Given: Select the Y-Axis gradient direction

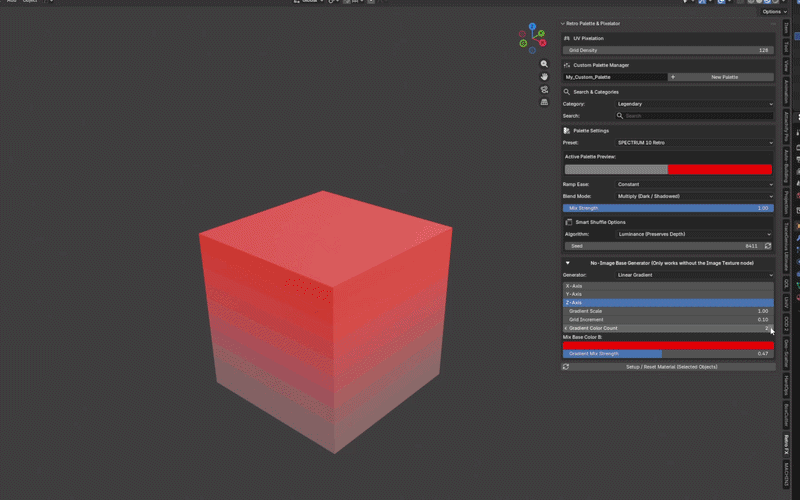Looking at the screenshot, I should point(668,294).
